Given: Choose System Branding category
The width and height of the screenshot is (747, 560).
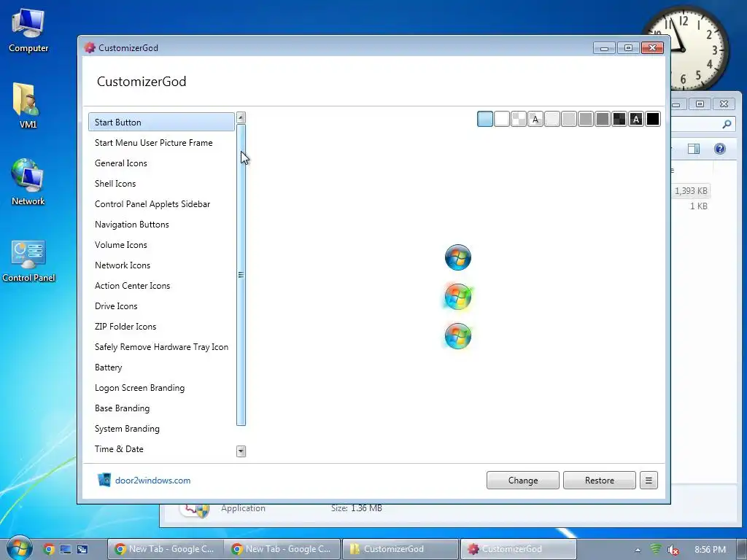Looking at the screenshot, I should point(161,429).
